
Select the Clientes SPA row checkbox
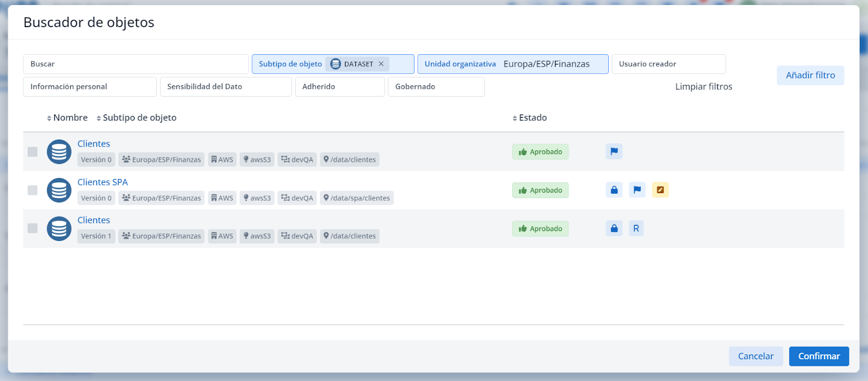pos(33,190)
